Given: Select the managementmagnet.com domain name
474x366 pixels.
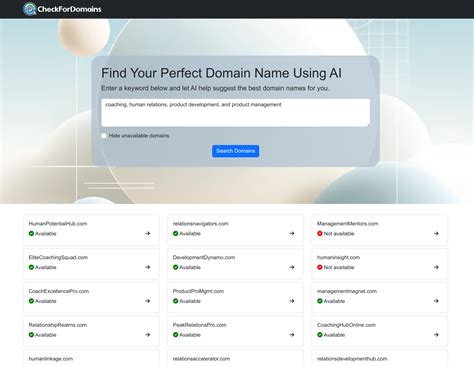Looking at the screenshot, I should (x=347, y=291).
